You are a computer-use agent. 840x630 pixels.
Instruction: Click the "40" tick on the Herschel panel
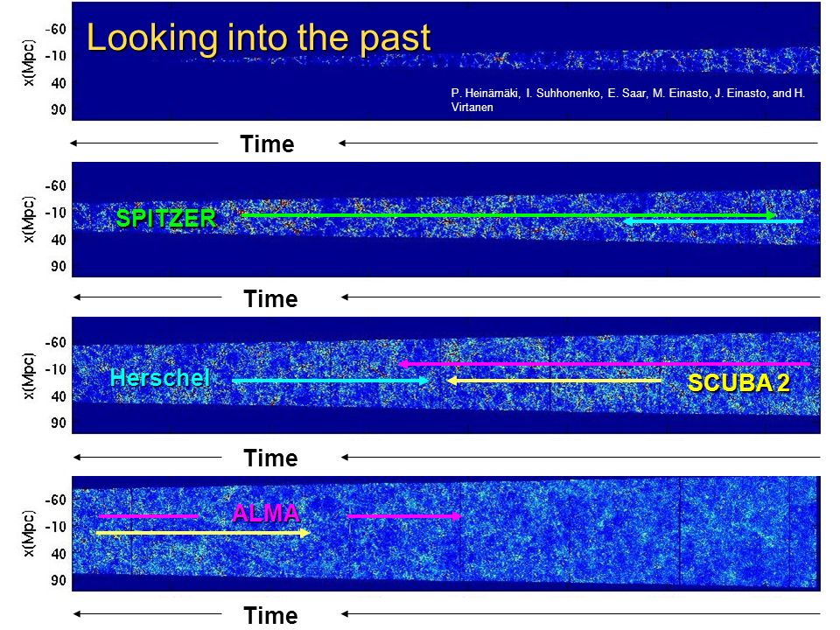[59, 396]
